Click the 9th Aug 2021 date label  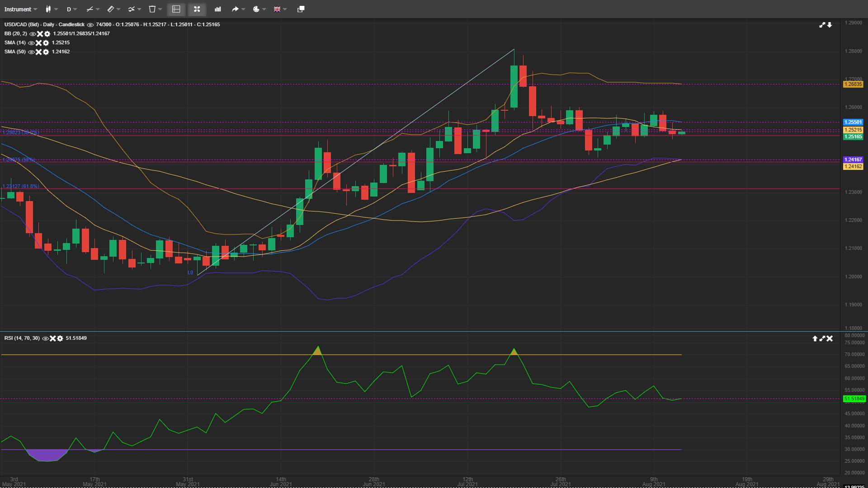pos(654,482)
